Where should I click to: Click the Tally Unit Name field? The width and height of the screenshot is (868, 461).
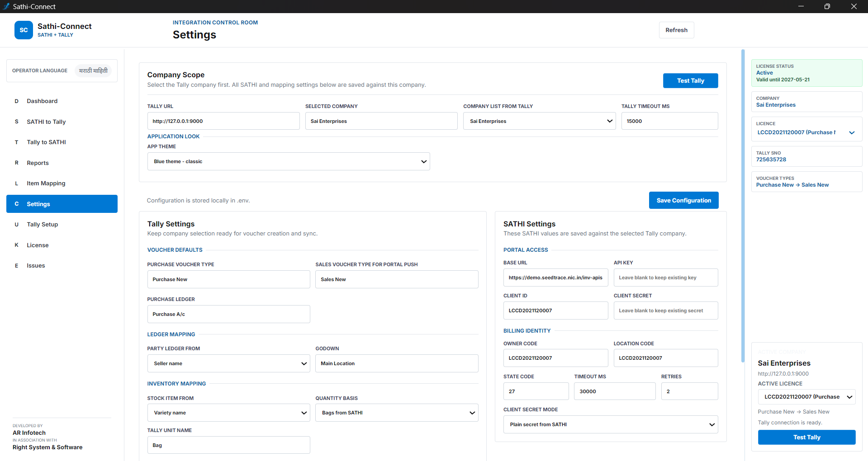(228, 445)
